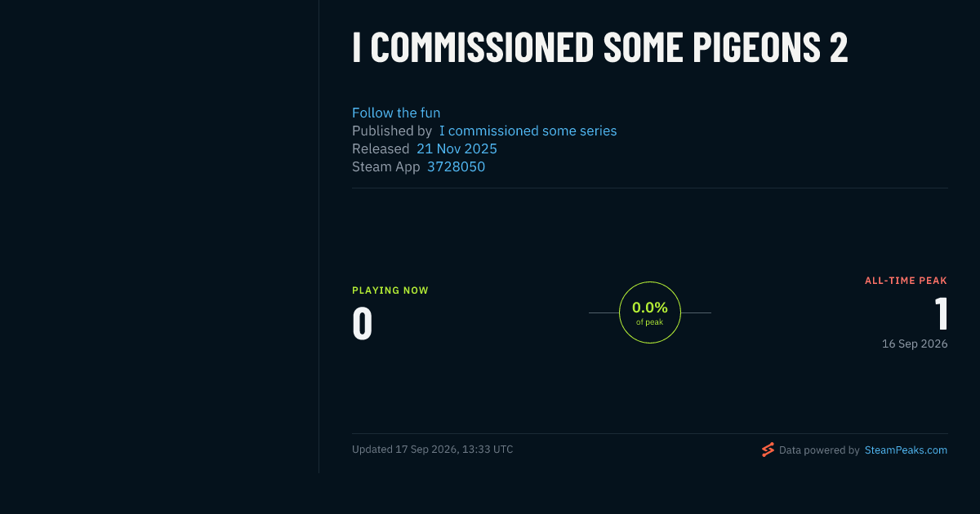Click the SteamPeaks logo icon
Image resolution: width=980 pixels, height=514 pixels.
768,450
